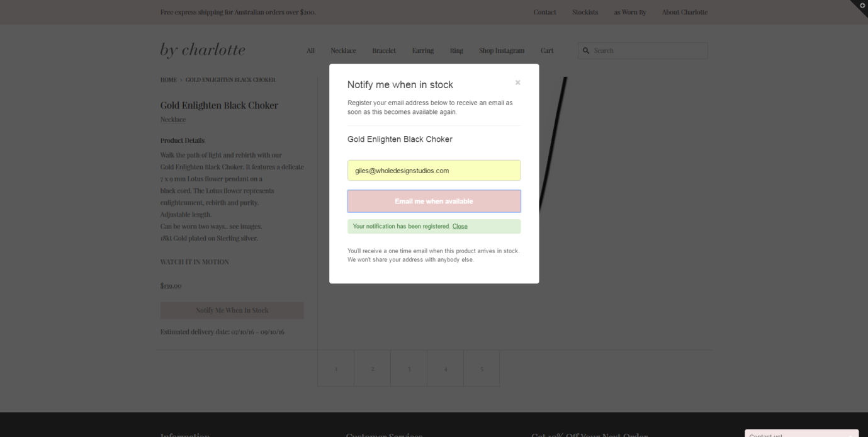Go to the Ring category
868x437 pixels.
(456, 50)
